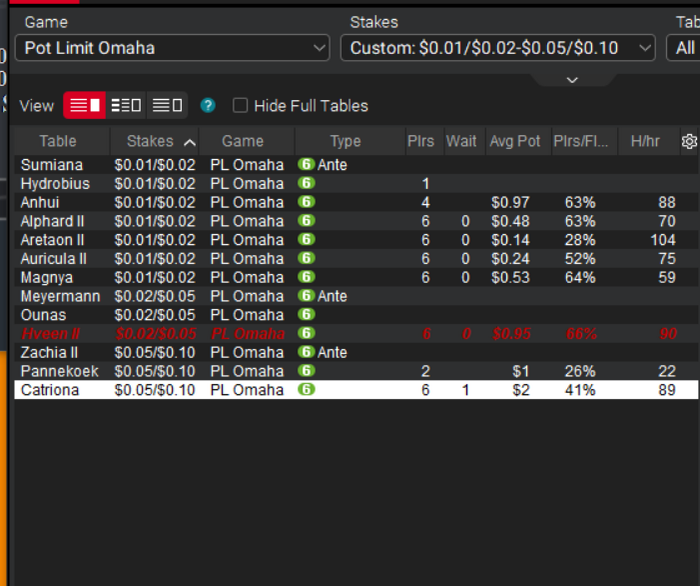
Task: Click Magnya's 64% players per flop value
Action: (580, 278)
